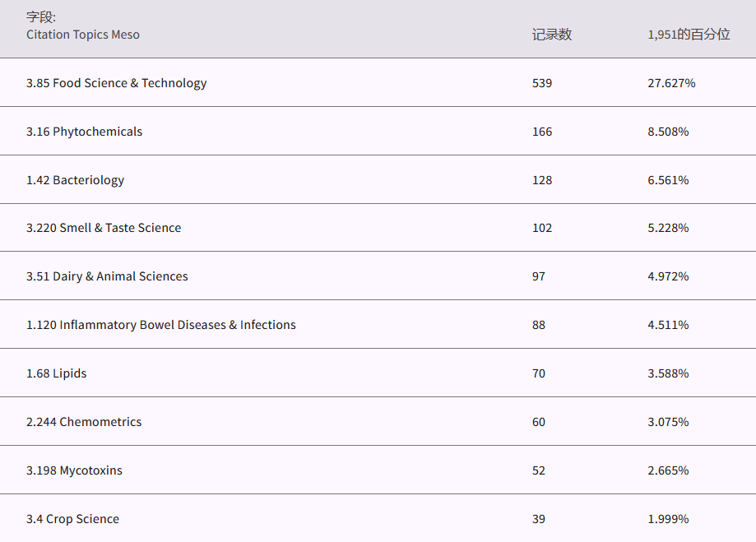Select the 5.228% percentage value
This screenshot has width=756, height=542.
click(x=668, y=228)
